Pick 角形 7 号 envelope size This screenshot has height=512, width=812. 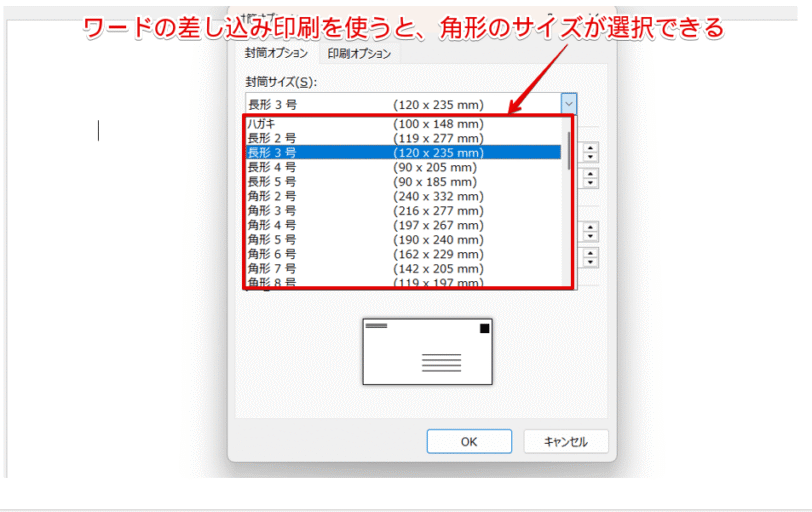tap(403, 269)
